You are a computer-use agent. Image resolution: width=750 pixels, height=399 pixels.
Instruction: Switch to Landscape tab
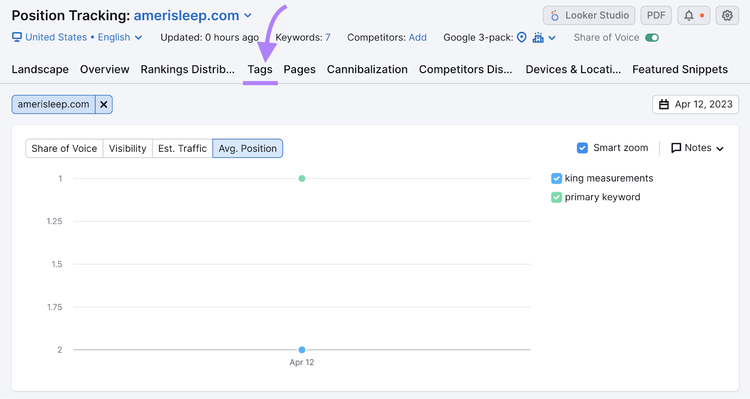(40, 69)
